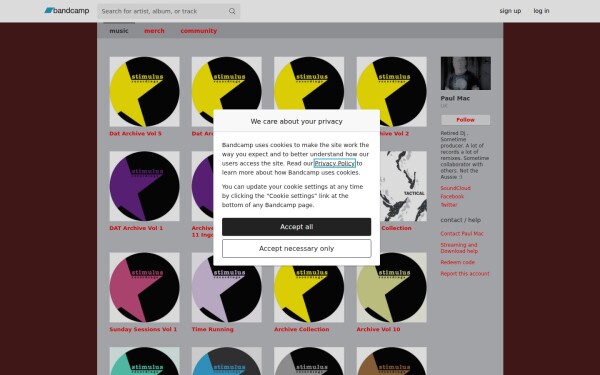Image resolution: width=600 pixels, height=375 pixels.
Task: Open the Sunday Sessions Vol 1 cover
Action: coord(144,287)
